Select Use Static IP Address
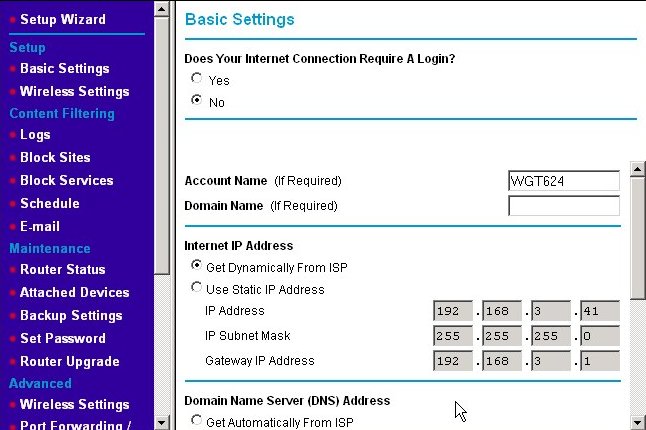Image resolution: width=646 pixels, height=430 pixels. click(197, 287)
